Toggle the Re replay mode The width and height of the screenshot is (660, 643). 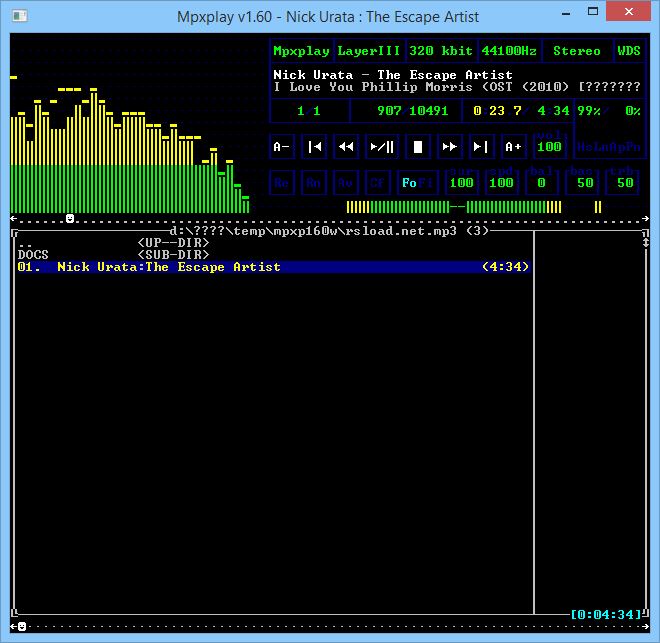point(282,183)
